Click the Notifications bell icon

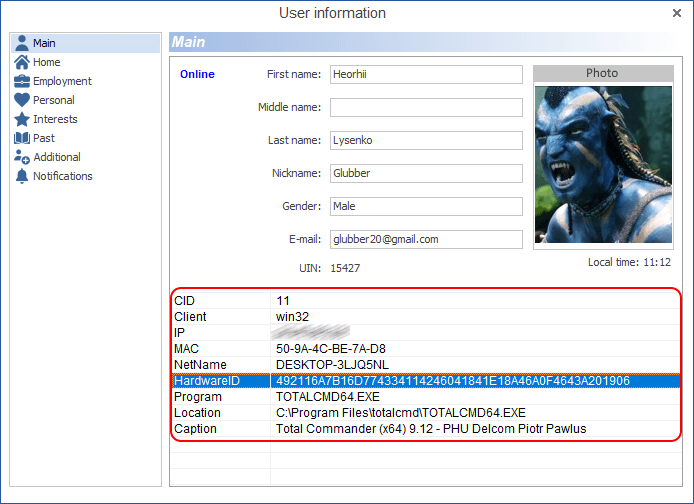point(22,176)
